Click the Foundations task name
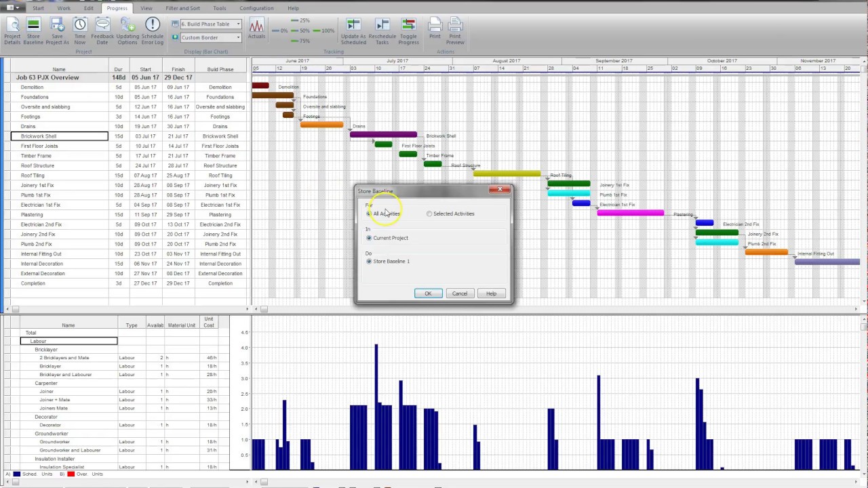 click(35, 97)
